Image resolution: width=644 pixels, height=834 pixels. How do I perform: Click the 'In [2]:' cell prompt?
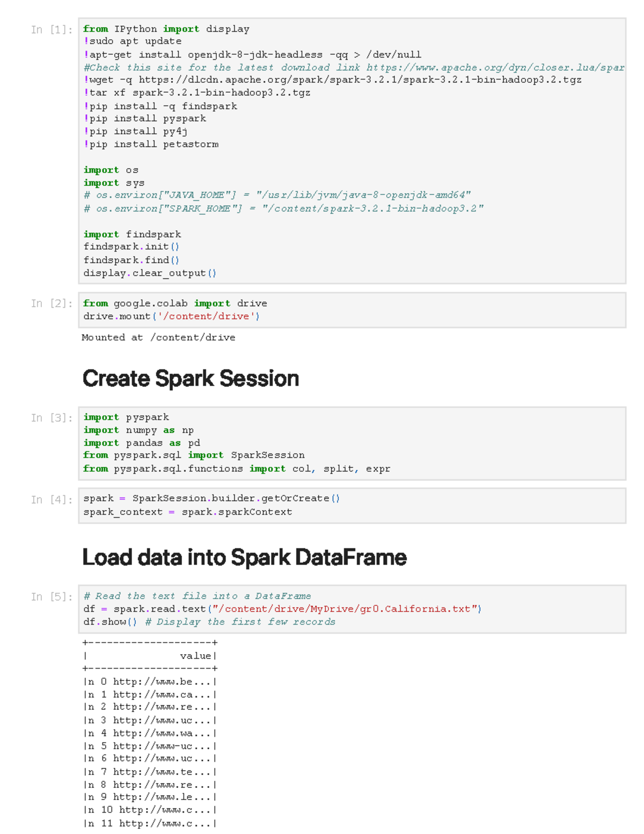(52, 303)
